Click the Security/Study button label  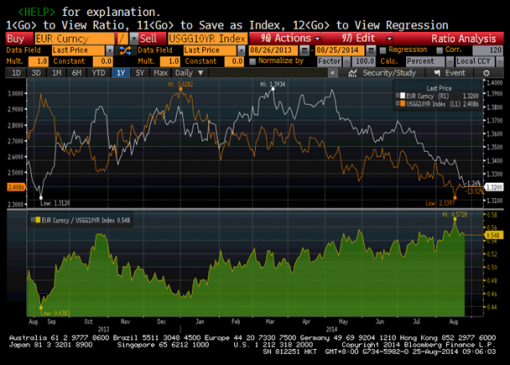click(x=389, y=73)
